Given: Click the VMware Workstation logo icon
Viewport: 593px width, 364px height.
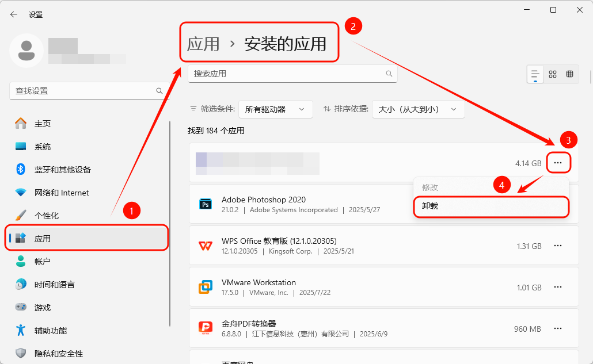Looking at the screenshot, I should pyautogui.click(x=206, y=287).
